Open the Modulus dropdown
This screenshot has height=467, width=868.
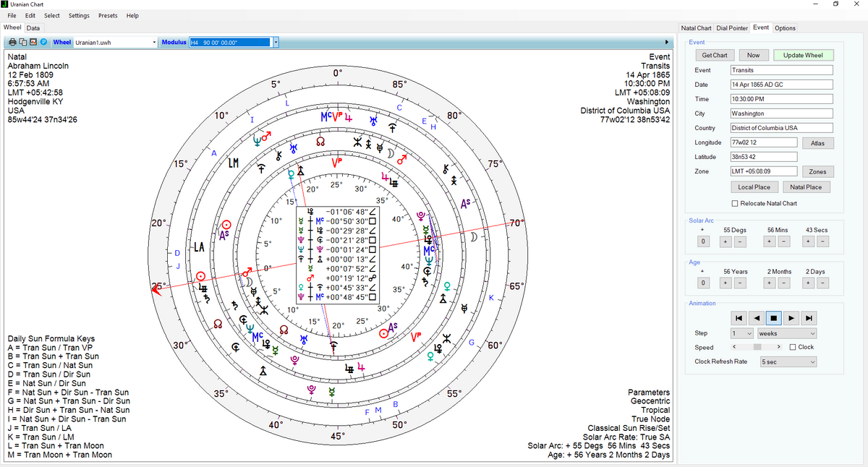click(276, 43)
